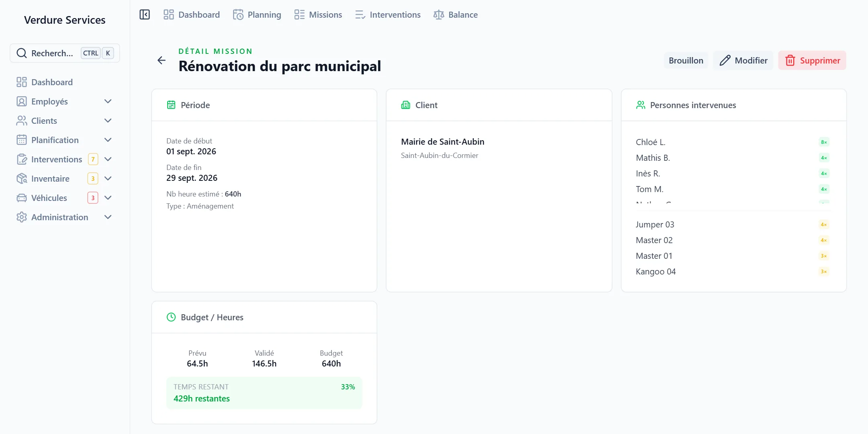Expand the Planification menu chevron
This screenshot has height=434, width=868.
(x=108, y=140)
